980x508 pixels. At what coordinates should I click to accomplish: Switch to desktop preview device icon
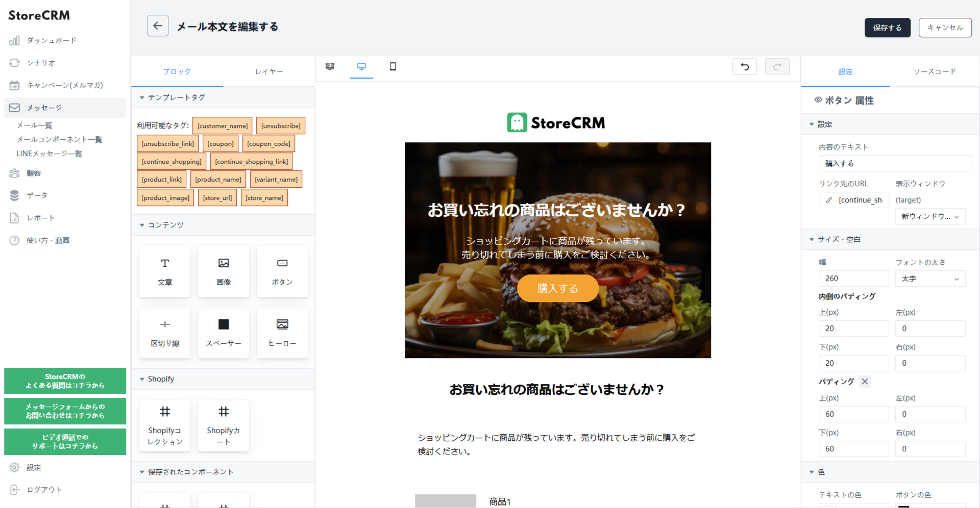tap(361, 67)
